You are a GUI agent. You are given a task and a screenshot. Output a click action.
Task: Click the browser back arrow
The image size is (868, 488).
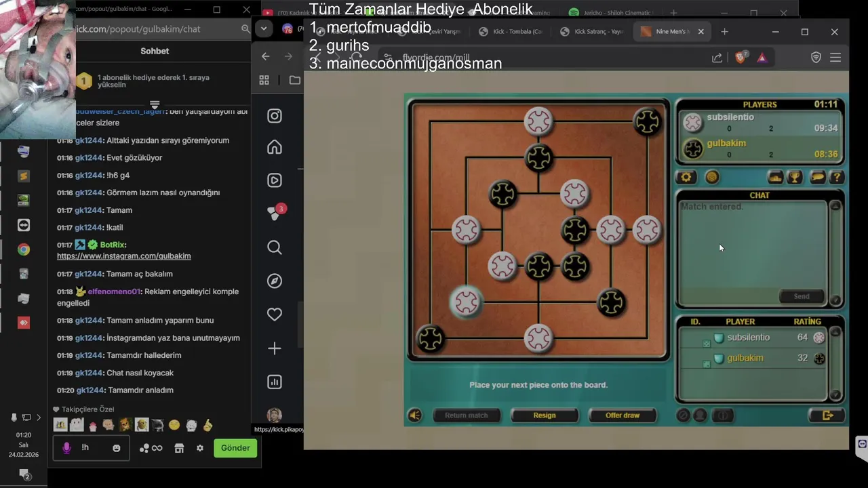266,57
